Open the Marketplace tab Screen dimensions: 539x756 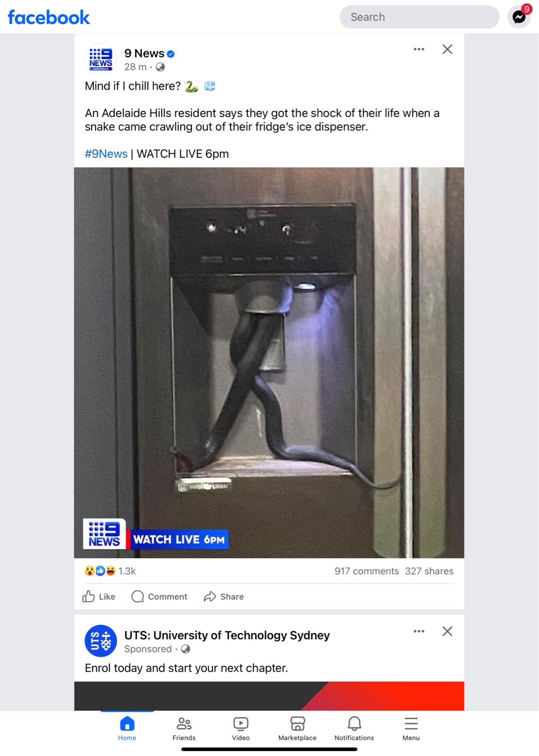pyautogui.click(x=298, y=729)
